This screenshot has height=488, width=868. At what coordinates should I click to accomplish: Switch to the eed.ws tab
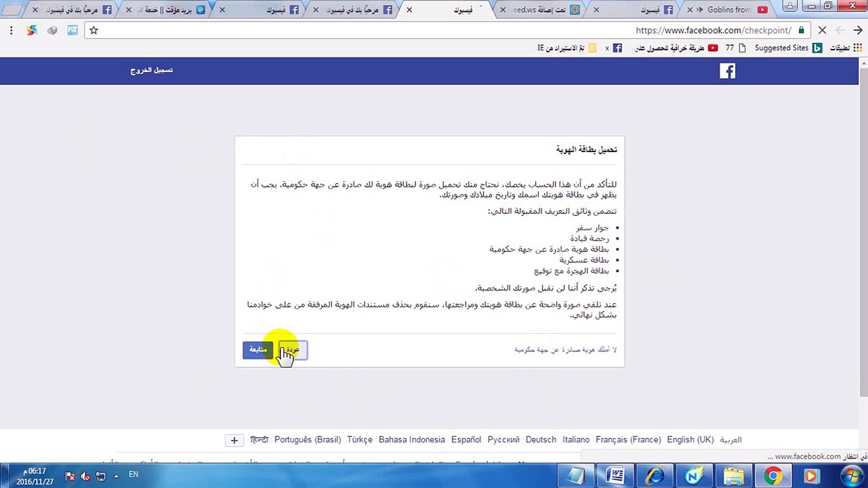[x=540, y=9]
